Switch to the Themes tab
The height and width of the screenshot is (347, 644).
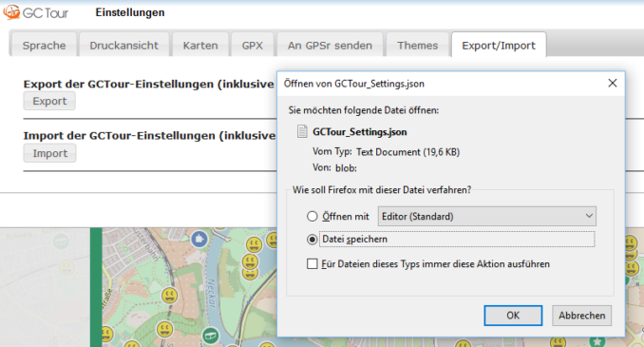(x=417, y=46)
